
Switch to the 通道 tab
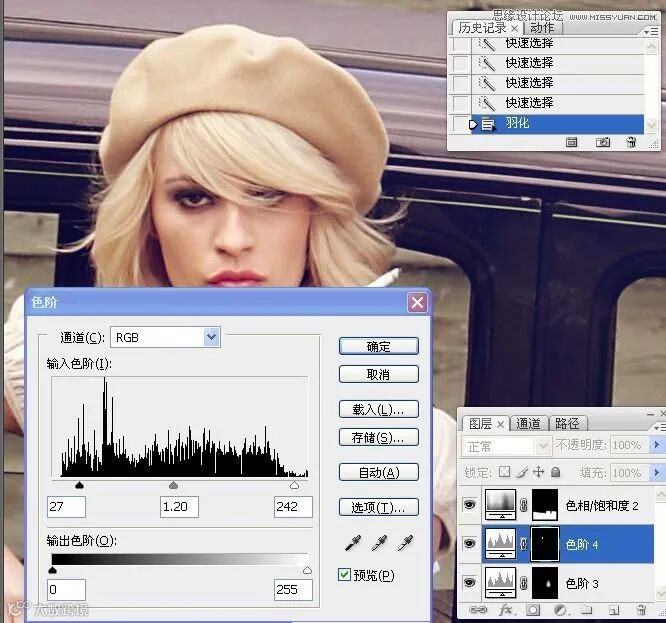point(528,423)
